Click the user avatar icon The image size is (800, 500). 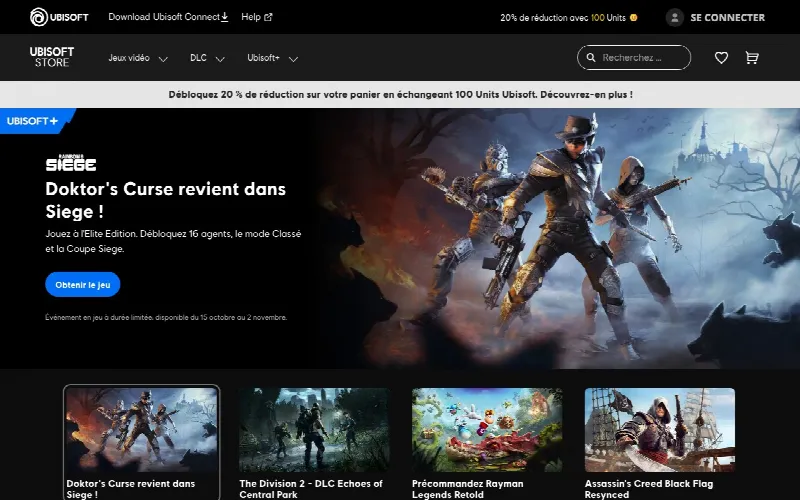(x=674, y=17)
